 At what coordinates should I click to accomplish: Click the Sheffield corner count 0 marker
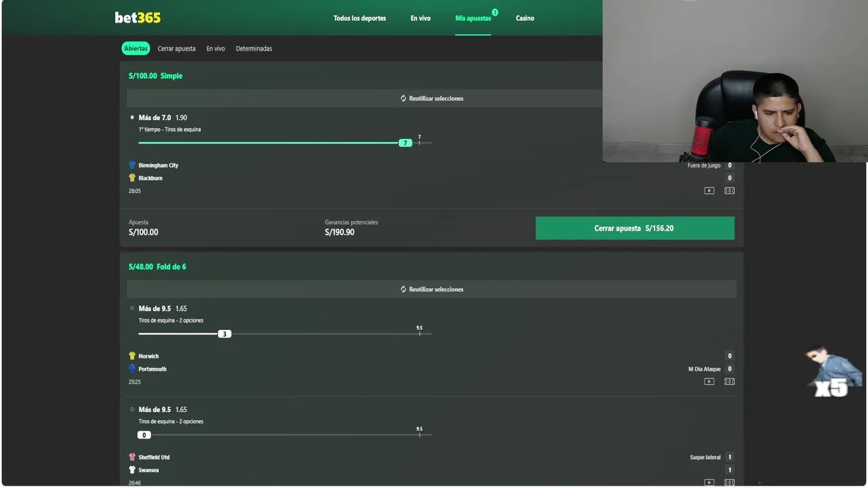144,435
